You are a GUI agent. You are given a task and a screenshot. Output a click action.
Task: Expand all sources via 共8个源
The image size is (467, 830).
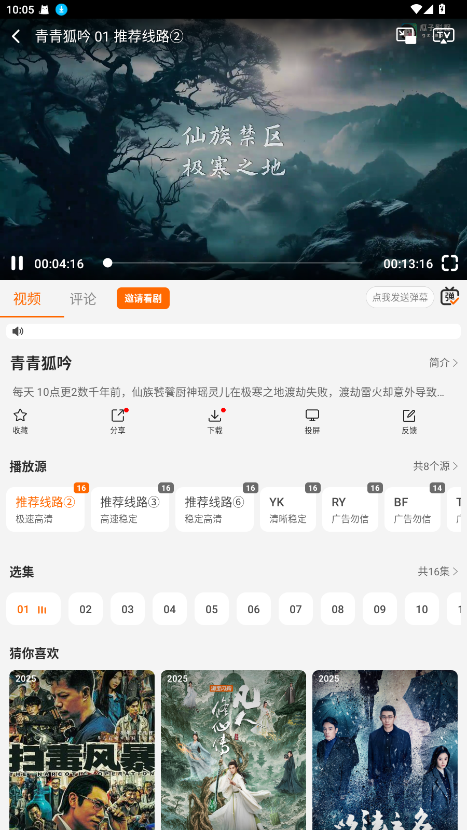point(435,466)
